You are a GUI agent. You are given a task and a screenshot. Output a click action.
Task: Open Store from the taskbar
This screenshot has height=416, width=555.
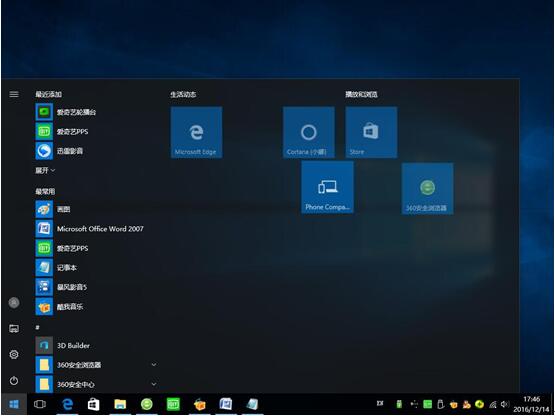[x=93, y=404]
